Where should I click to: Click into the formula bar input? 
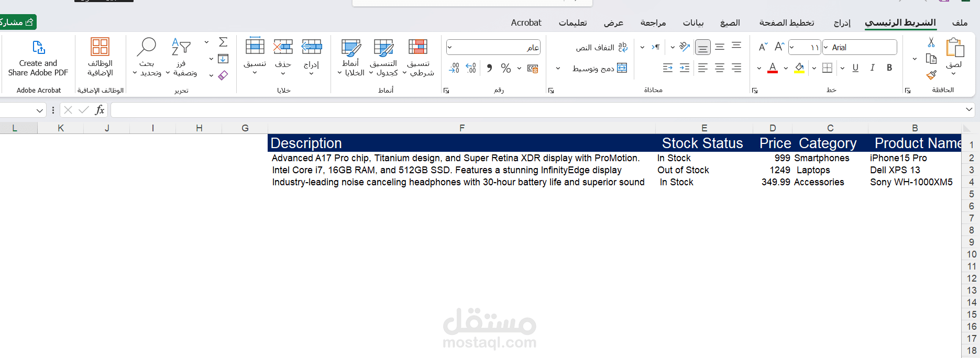tap(538, 110)
